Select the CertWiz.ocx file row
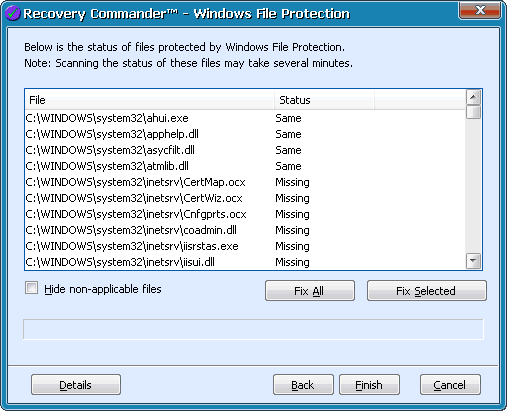The image size is (507, 411). tap(245, 198)
